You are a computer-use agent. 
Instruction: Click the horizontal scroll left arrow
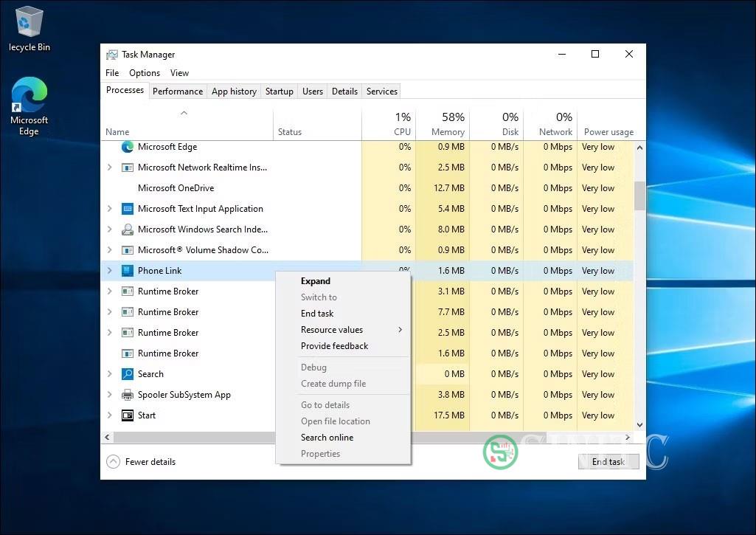click(x=107, y=438)
